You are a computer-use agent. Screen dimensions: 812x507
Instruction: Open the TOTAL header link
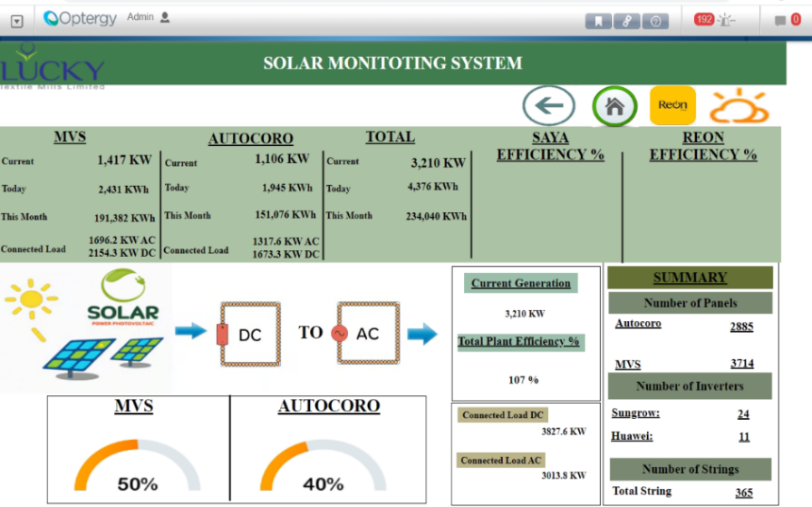[x=391, y=137]
